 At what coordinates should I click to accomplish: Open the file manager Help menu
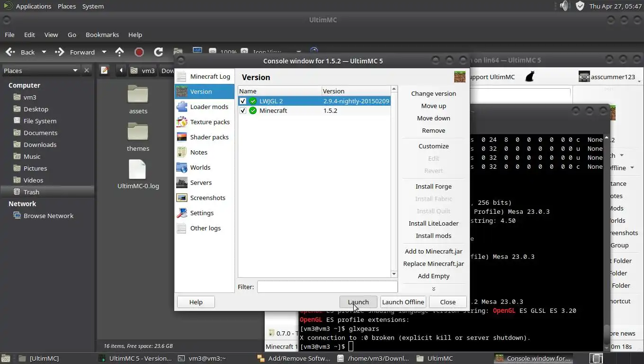click(x=135, y=35)
